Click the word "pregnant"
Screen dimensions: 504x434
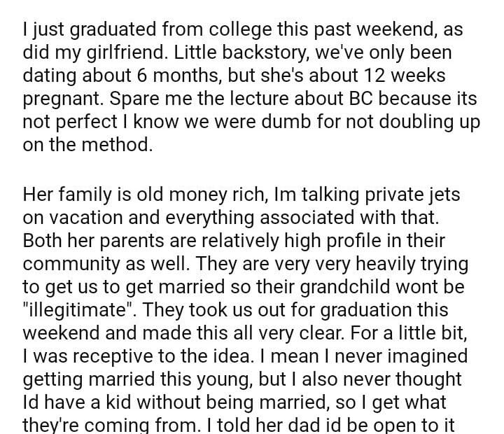click(59, 99)
